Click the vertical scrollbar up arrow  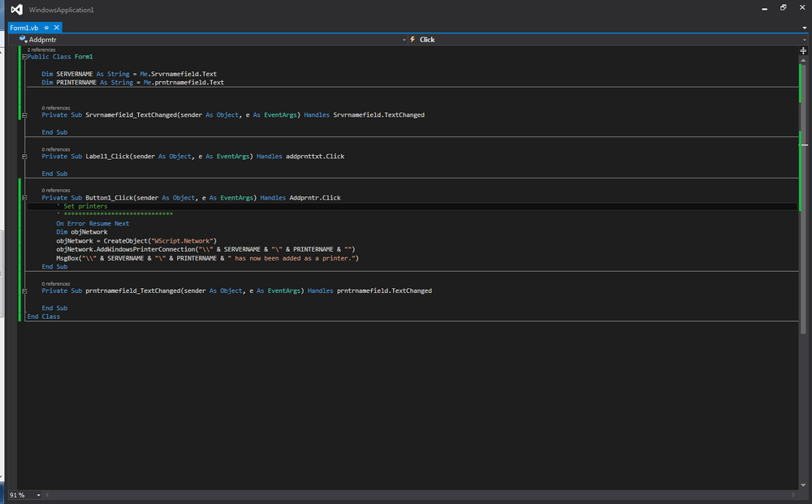[803, 59]
